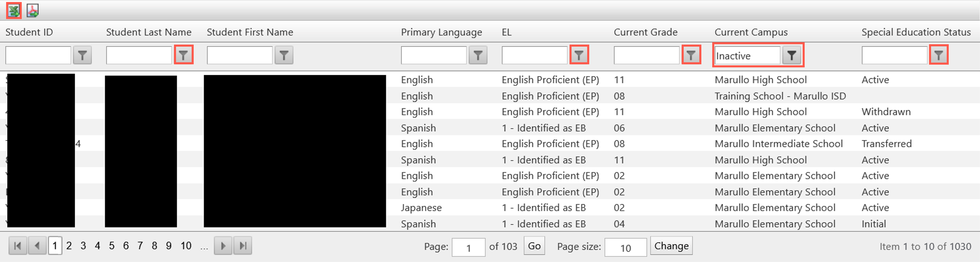Jump to page 10
Image resolution: width=980 pixels, height=262 pixels.
pos(186,246)
